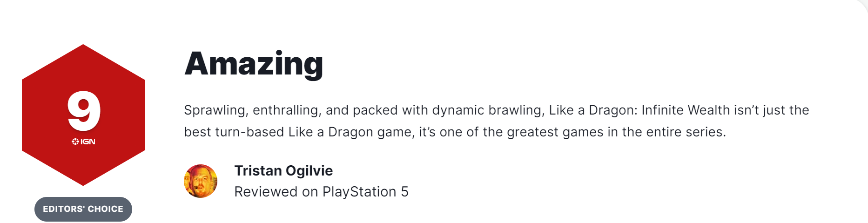Click the surname Ogilvie
The image size is (868, 223).
click(x=310, y=171)
